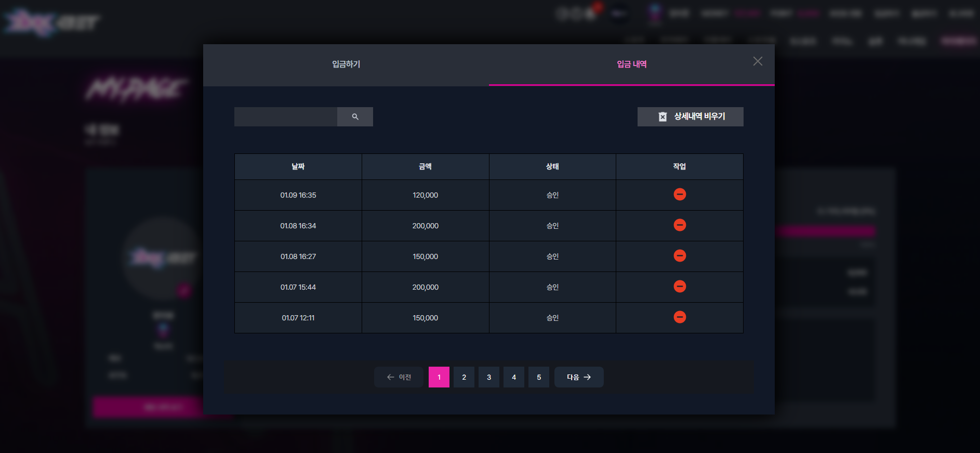Click the 상세내역 비우기 clear history button

690,117
